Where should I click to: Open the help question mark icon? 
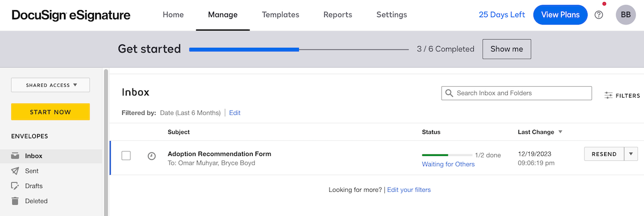pyautogui.click(x=599, y=15)
